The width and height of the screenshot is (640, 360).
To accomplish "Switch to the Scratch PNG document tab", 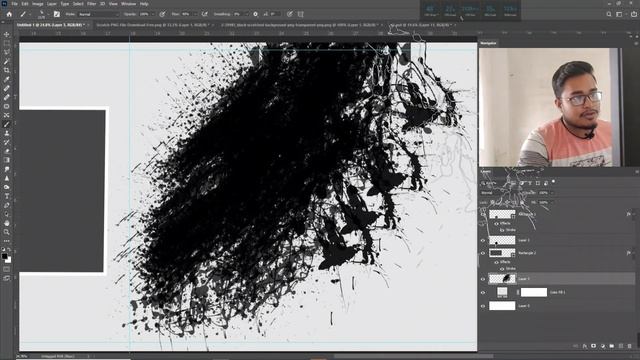I will pos(153,25).
